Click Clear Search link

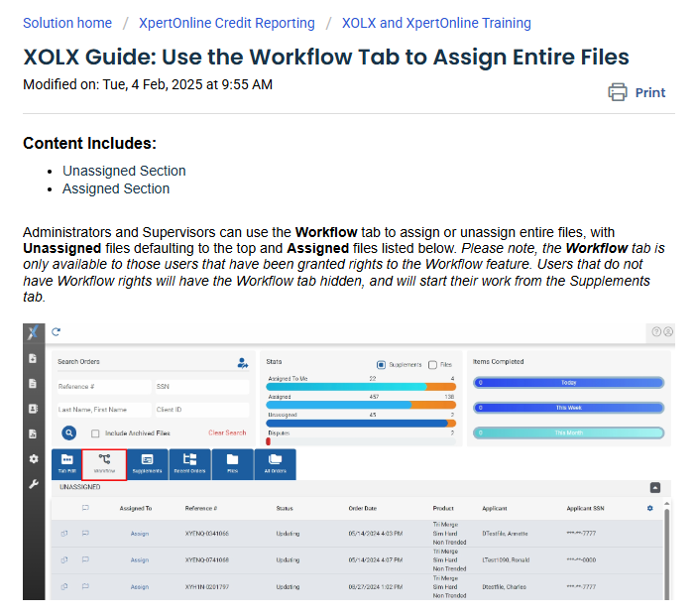(227, 432)
